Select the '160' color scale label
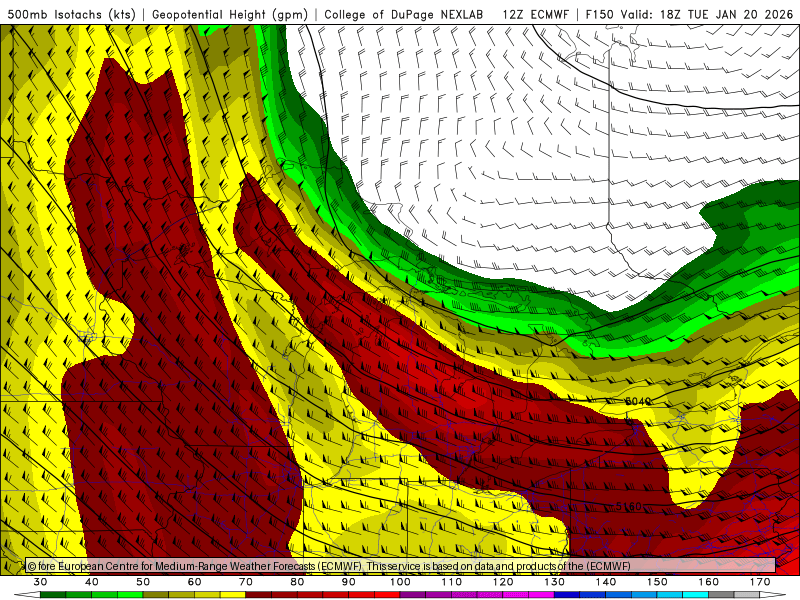 [709, 582]
